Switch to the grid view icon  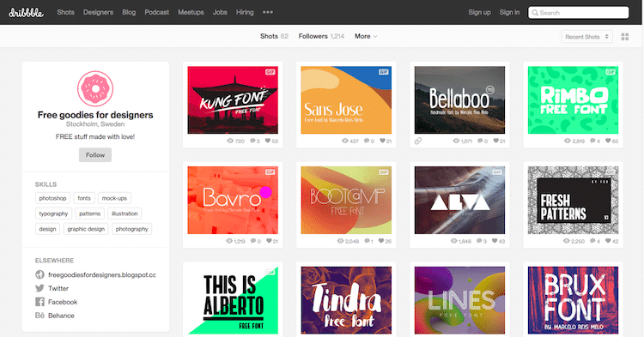[625, 37]
